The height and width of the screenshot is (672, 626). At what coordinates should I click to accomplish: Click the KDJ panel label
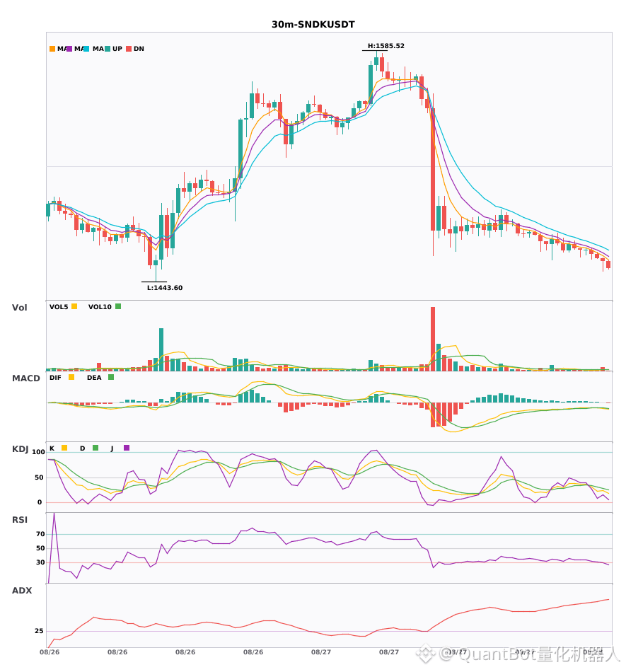click(x=20, y=449)
